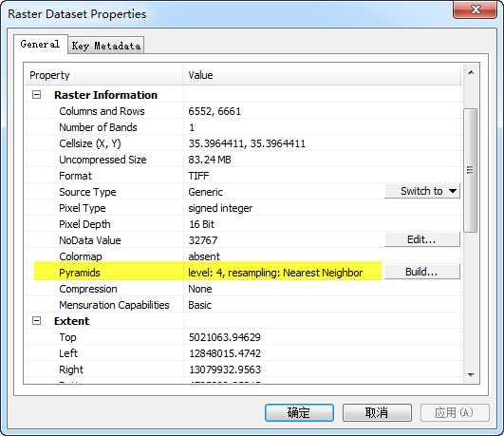Click the 32767 value
Viewport: 504px width, 436px height.
click(203, 240)
